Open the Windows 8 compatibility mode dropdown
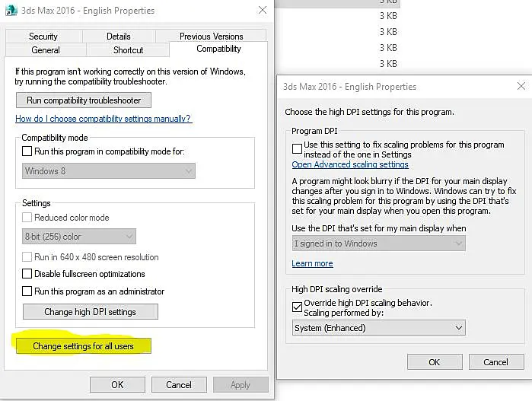Image resolution: width=532 pixels, height=401 pixels. tap(109, 171)
